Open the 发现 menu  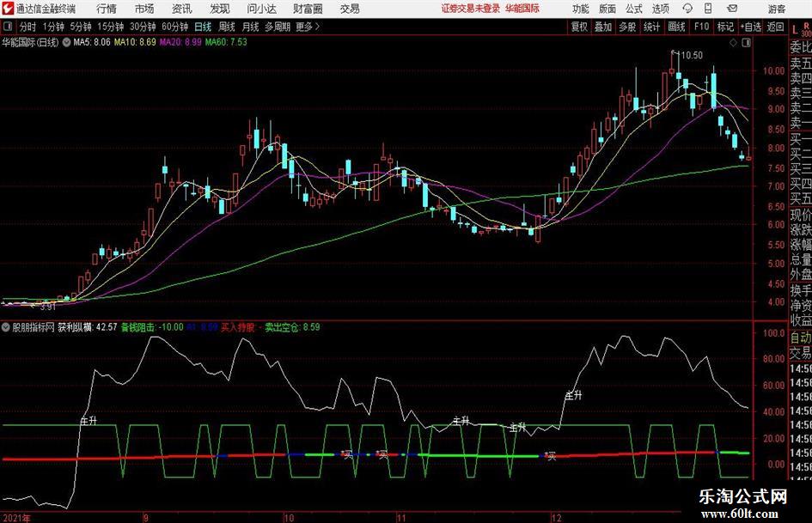point(220,9)
